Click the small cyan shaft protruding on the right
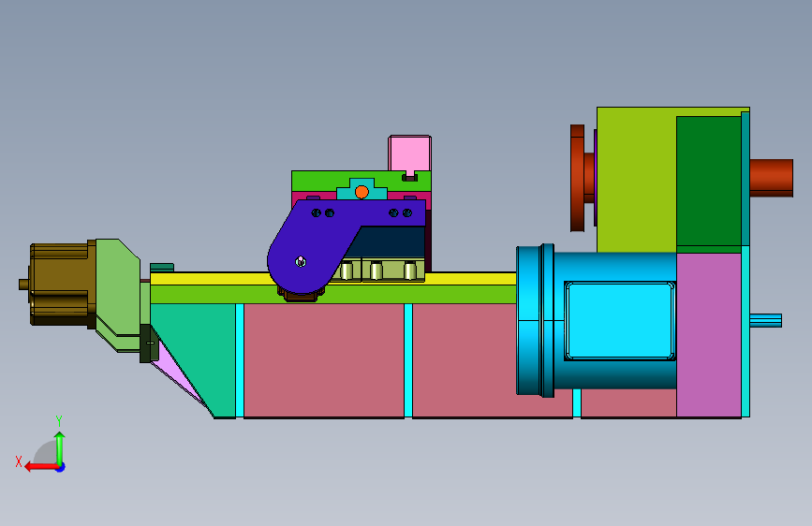 tap(765, 320)
